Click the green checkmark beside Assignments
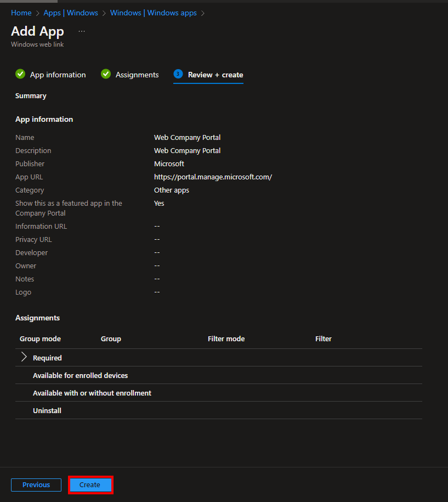The height and width of the screenshot is (502, 448). click(x=106, y=74)
